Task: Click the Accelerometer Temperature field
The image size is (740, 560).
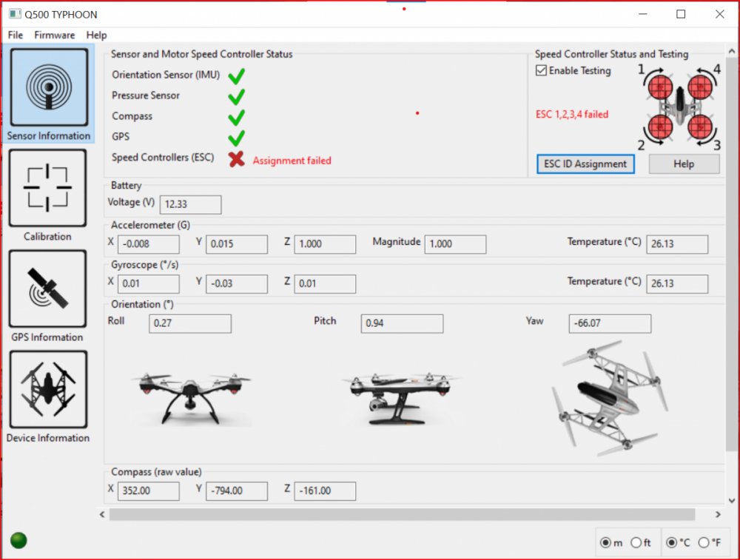Action: [x=677, y=244]
